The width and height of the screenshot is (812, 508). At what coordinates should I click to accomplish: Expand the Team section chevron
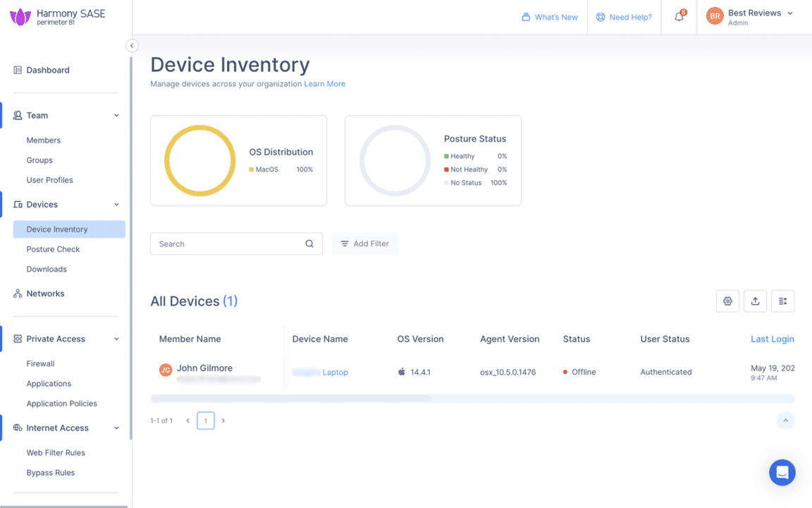pos(116,115)
